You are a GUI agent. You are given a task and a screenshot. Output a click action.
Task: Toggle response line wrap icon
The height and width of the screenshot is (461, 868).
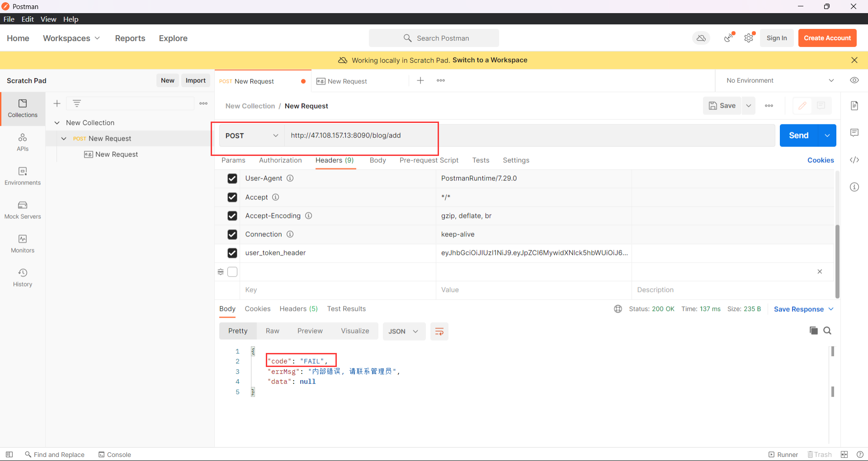click(x=439, y=331)
